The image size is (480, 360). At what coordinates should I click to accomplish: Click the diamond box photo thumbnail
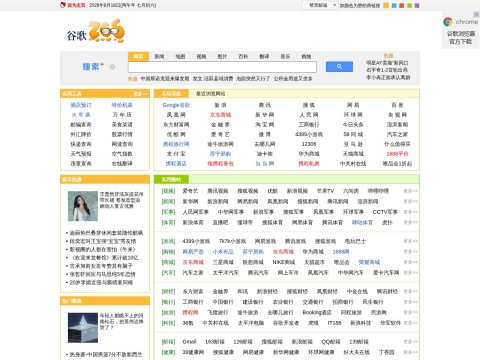pyautogui.click(x=83, y=328)
